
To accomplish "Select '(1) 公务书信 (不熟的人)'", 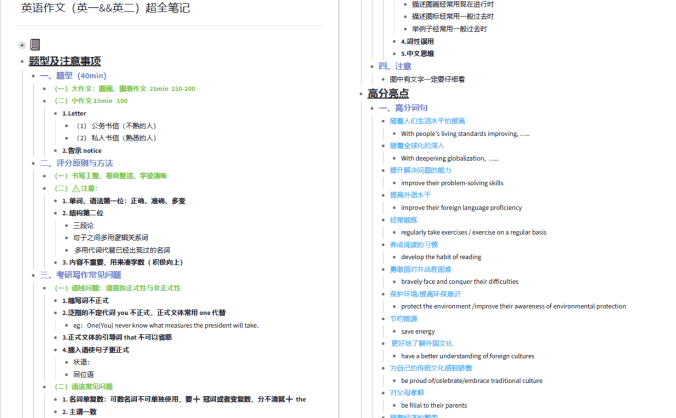I will click(116, 126).
